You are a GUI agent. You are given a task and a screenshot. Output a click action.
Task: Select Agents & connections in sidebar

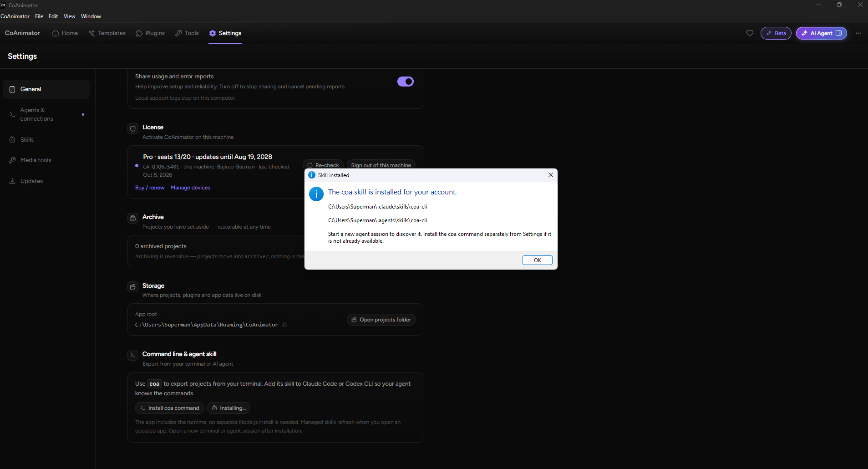(46, 114)
